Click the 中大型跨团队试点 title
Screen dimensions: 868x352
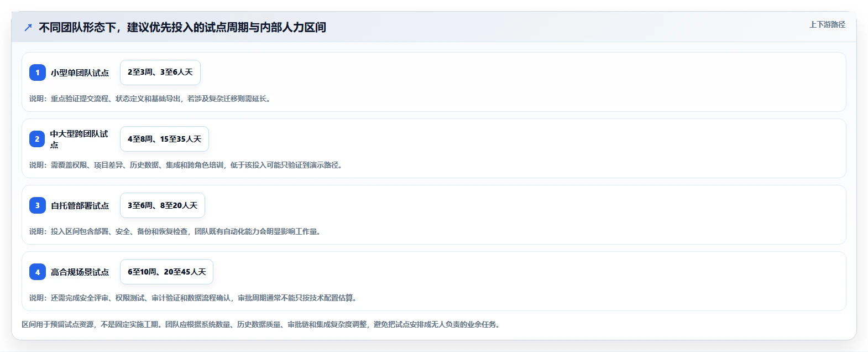pyautogui.click(x=80, y=139)
